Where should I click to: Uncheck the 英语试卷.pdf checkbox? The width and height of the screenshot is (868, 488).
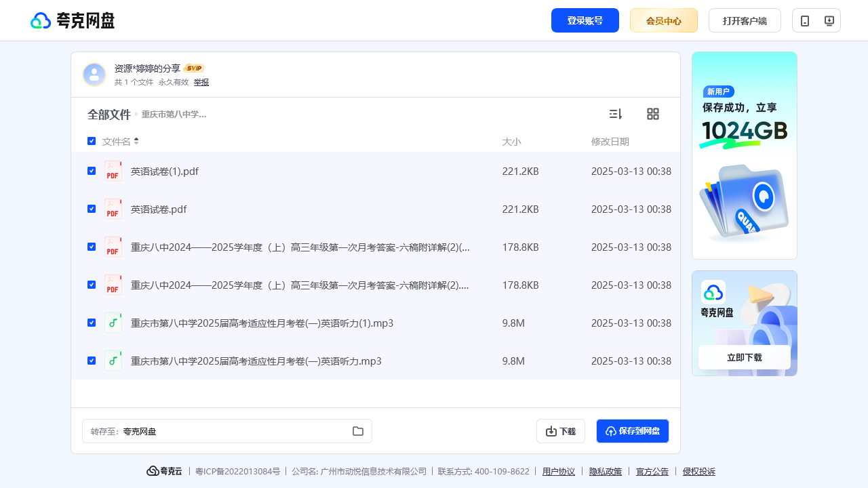(x=92, y=209)
